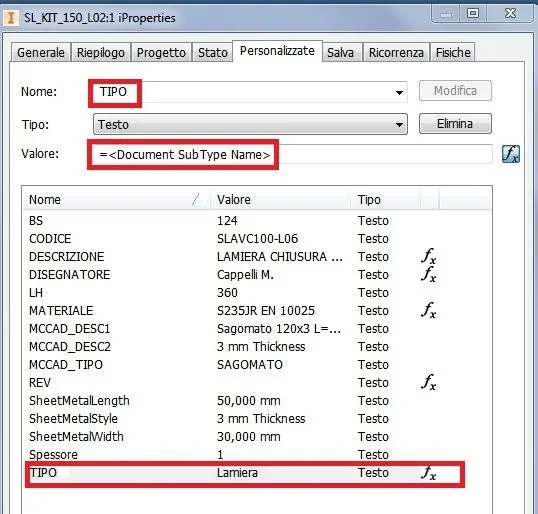Click the Inventor icon in title bar
538x514 pixels.
point(11,17)
